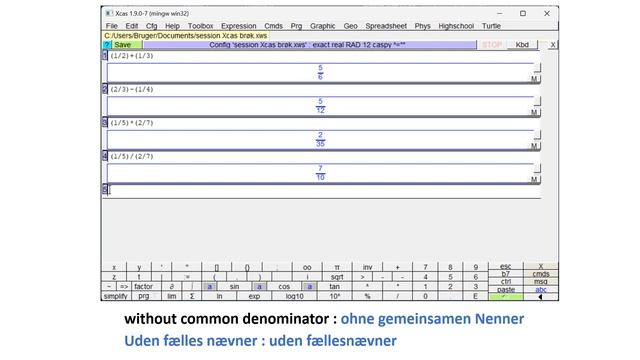
Task: Click the empty input line 5
Action: [324, 190]
